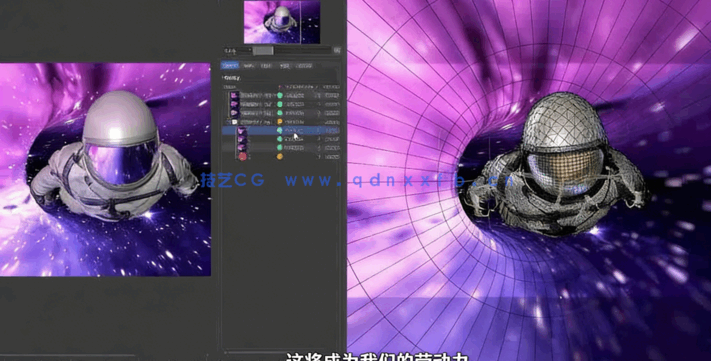The width and height of the screenshot is (711, 361).
Task: Click the gray slider handle beside the dropdown
Action: pos(263,51)
